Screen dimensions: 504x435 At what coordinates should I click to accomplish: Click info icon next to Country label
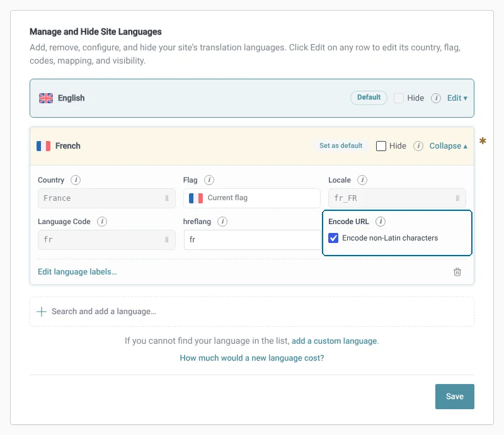click(76, 180)
